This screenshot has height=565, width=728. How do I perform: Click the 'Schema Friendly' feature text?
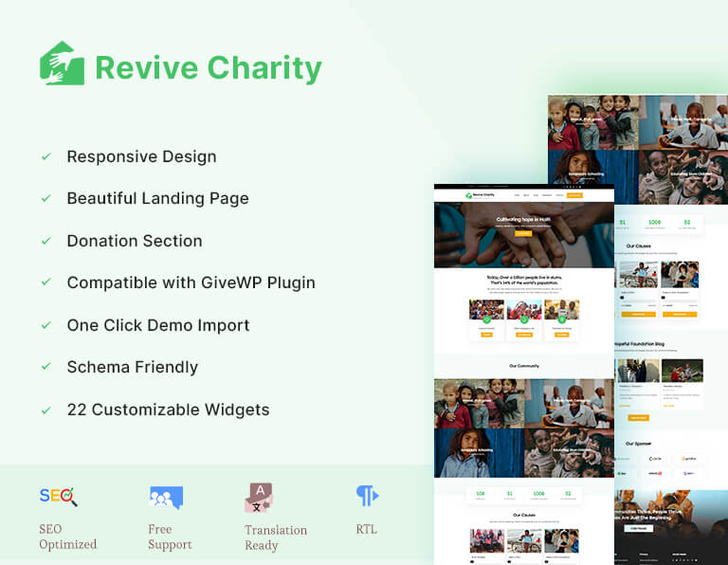pos(133,367)
